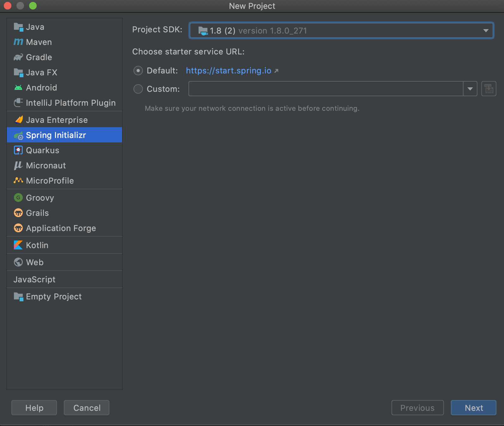Open Help for New Project
This screenshot has width=504, height=426.
[x=34, y=408]
